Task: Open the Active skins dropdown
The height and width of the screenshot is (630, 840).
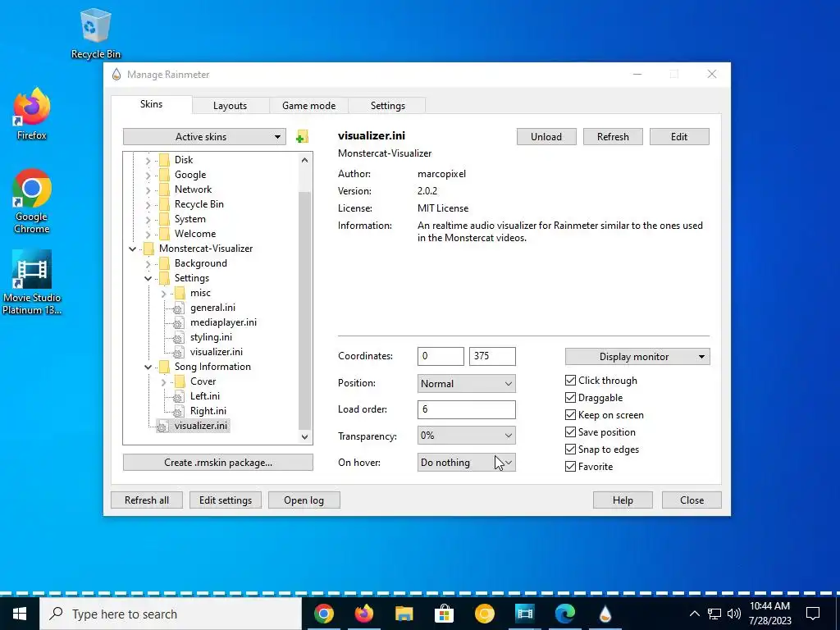Action: coord(204,137)
